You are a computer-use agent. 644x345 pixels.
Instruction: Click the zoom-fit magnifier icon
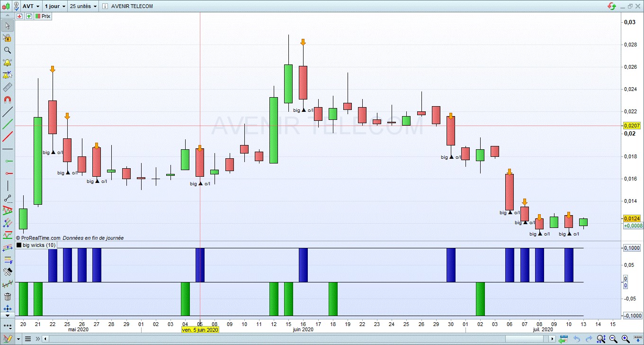(x=601, y=339)
